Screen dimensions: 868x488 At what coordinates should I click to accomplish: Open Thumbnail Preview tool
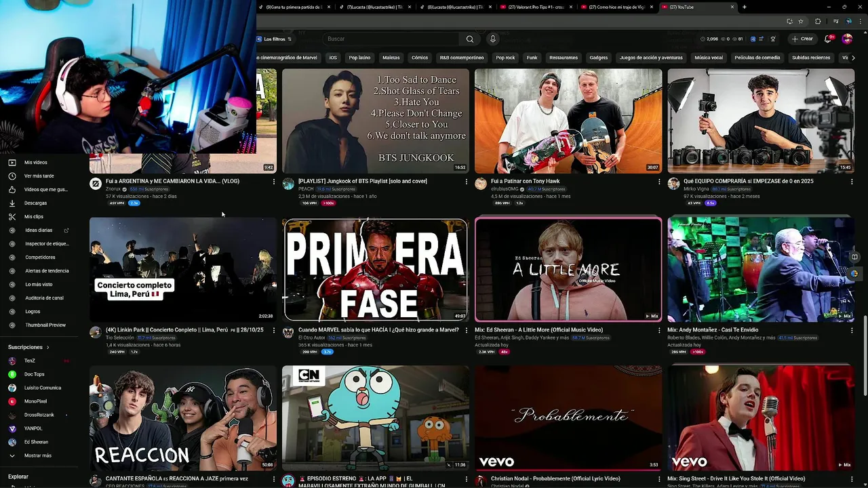click(x=45, y=325)
